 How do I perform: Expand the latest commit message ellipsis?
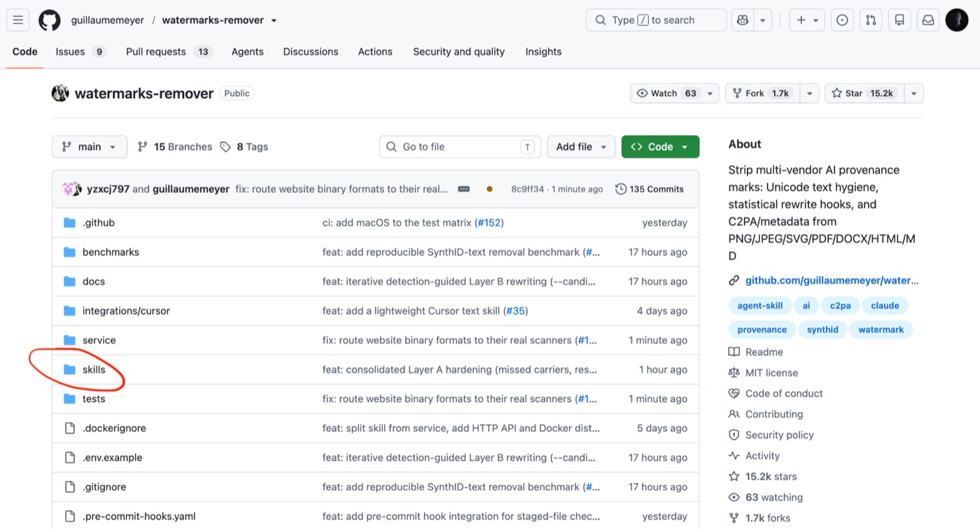pos(463,189)
